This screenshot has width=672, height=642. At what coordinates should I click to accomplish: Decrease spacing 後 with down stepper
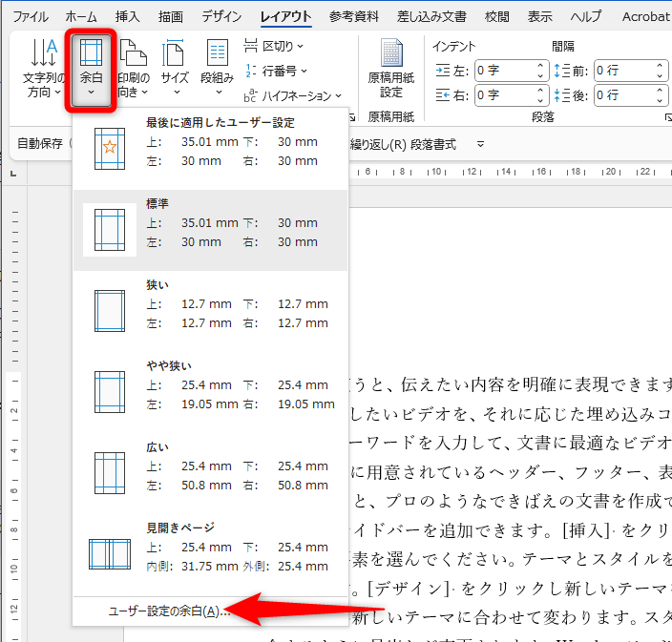(660, 101)
